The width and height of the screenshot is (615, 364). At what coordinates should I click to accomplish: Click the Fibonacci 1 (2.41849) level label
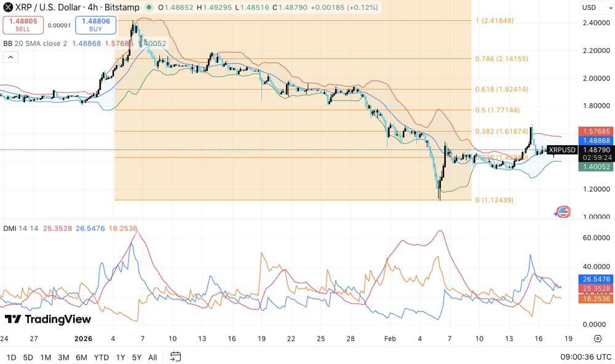tap(494, 21)
